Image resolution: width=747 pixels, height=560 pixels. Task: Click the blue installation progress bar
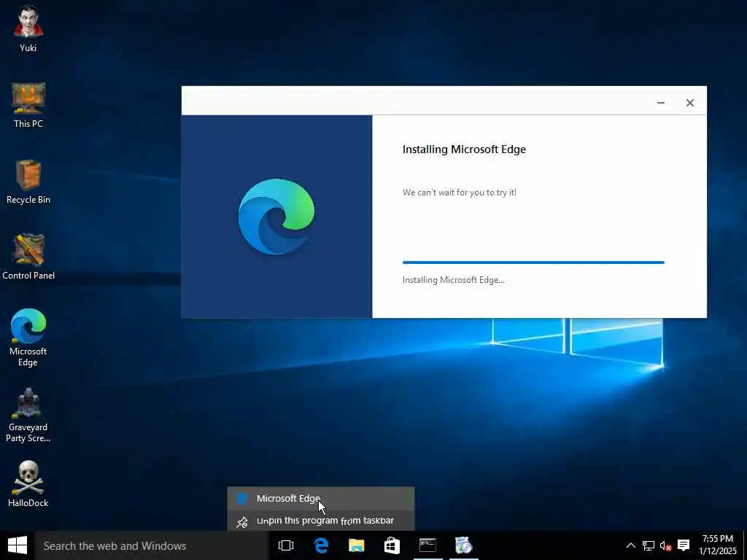(x=533, y=262)
